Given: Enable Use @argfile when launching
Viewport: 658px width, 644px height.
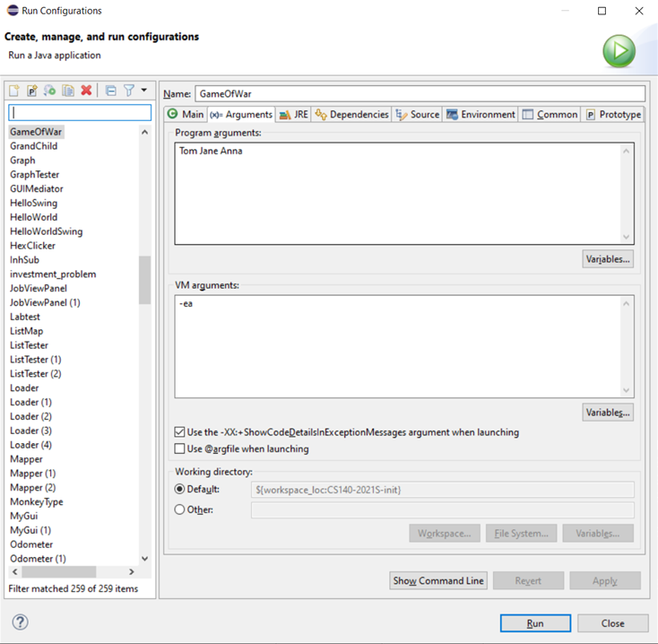Looking at the screenshot, I should [180, 448].
